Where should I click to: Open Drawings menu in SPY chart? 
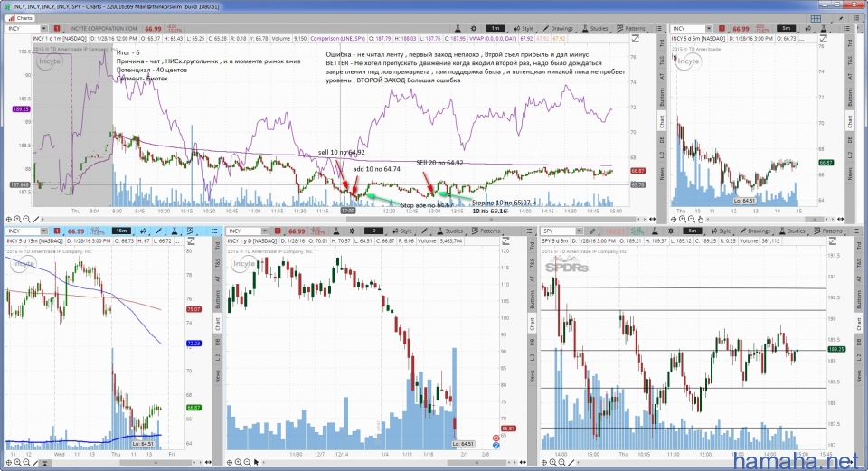coord(755,231)
